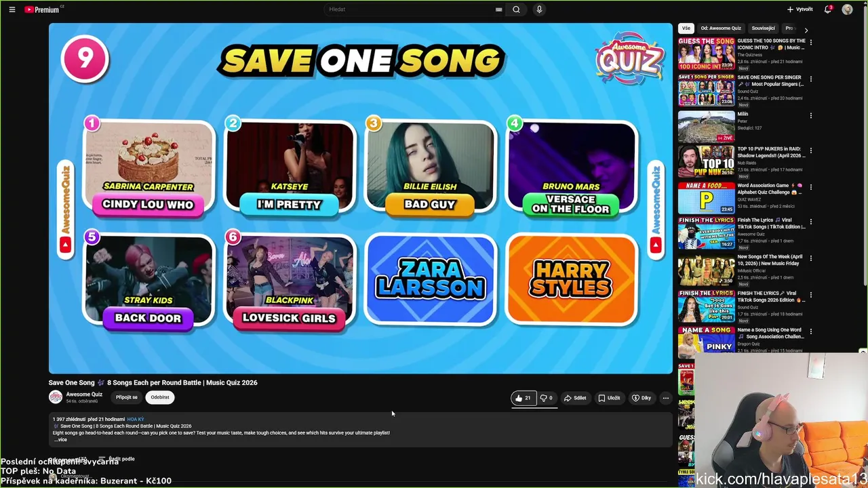Open the on-screen keyboard icon in search
Image resolution: width=868 pixels, height=488 pixels.
pos(499,9)
